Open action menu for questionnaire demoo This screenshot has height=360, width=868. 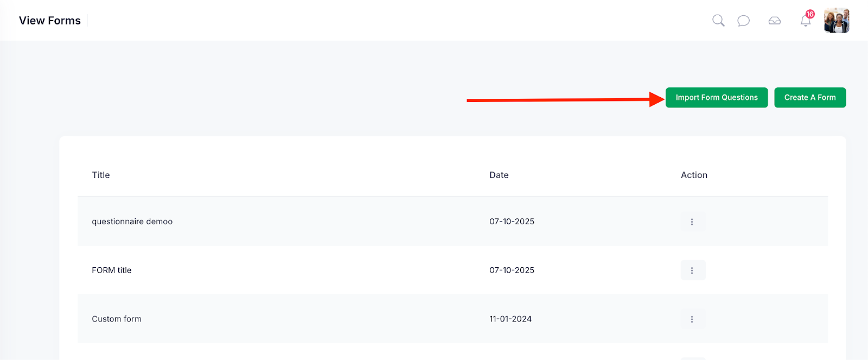692,222
